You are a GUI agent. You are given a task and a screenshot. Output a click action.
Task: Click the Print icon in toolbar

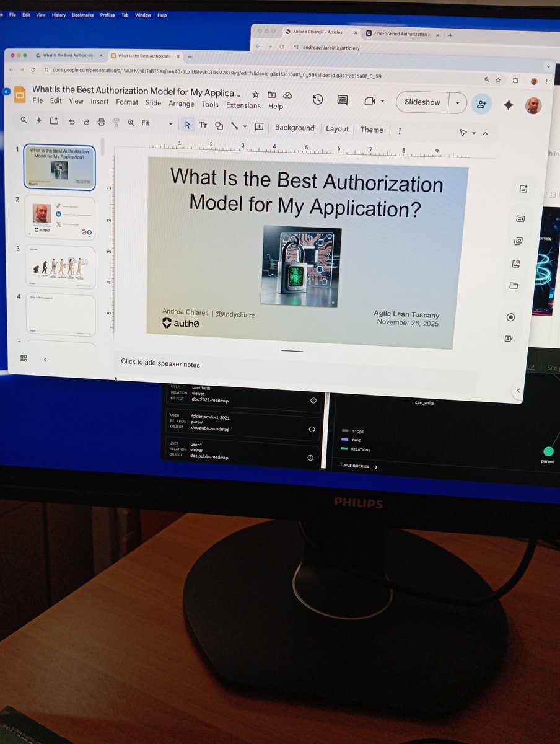101,122
